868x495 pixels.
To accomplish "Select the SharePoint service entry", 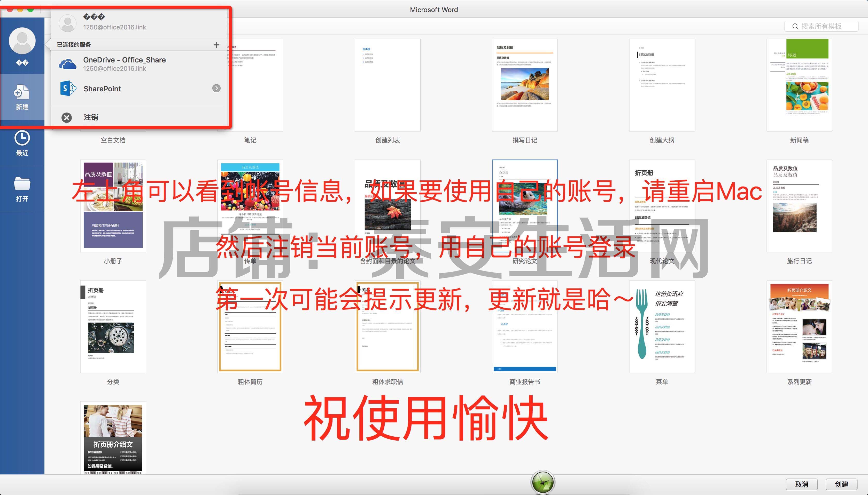I will coord(139,88).
